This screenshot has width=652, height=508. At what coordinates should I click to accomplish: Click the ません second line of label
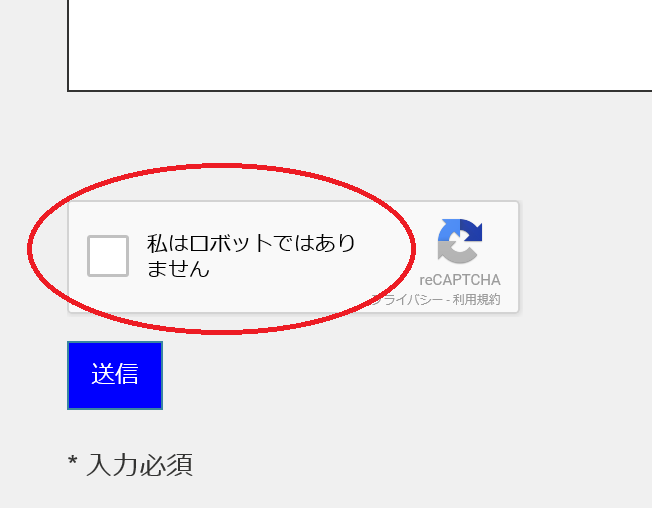pos(178,268)
